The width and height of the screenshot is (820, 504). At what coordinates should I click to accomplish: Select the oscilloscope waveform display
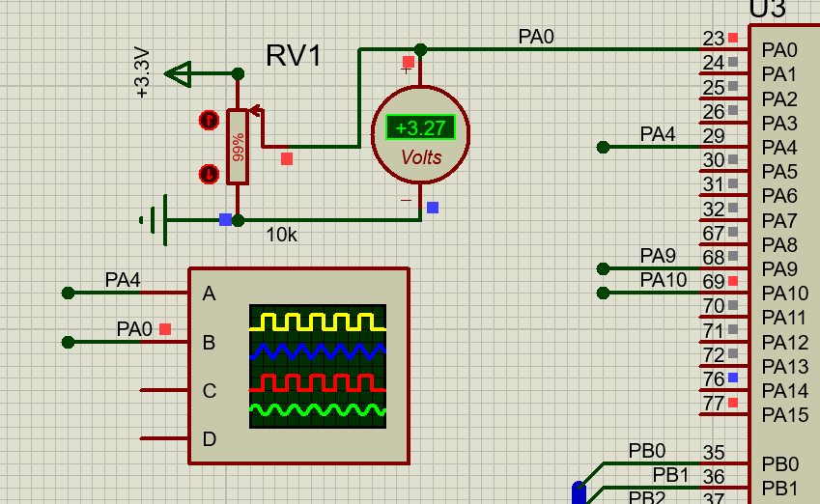pos(318,367)
